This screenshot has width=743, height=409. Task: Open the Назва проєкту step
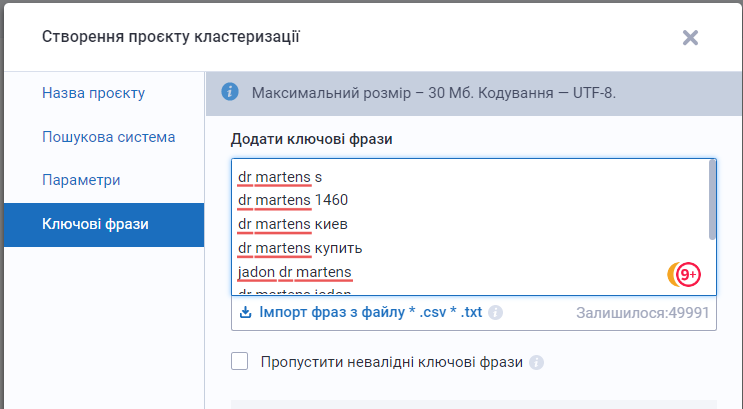click(94, 93)
